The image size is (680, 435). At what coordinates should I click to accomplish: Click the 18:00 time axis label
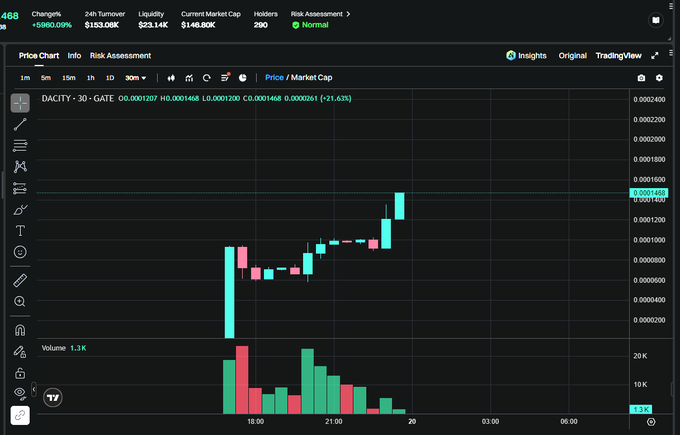255,422
